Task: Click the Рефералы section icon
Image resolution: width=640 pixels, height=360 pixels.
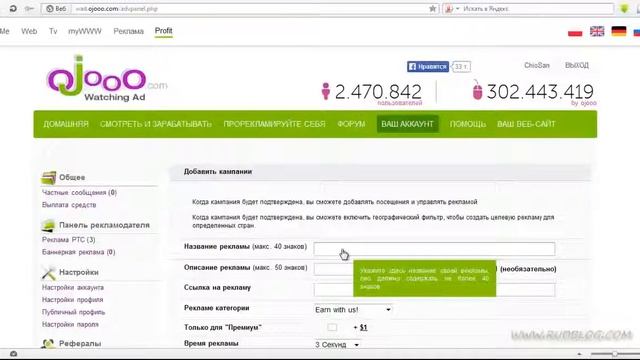Action: click(x=48, y=344)
